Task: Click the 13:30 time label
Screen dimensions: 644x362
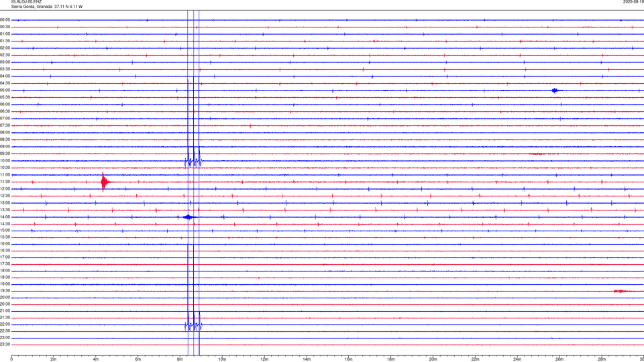Action: (x=5, y=210)
